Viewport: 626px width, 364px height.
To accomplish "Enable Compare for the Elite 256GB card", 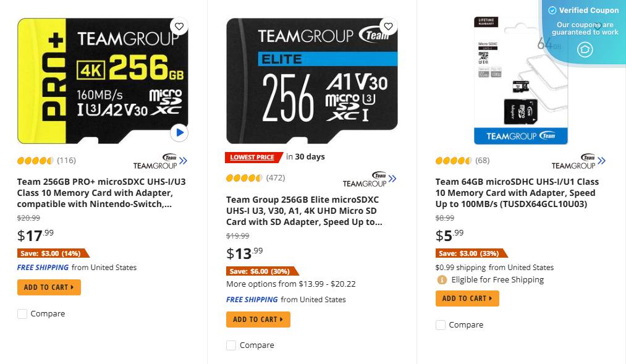I will [231, 345].
